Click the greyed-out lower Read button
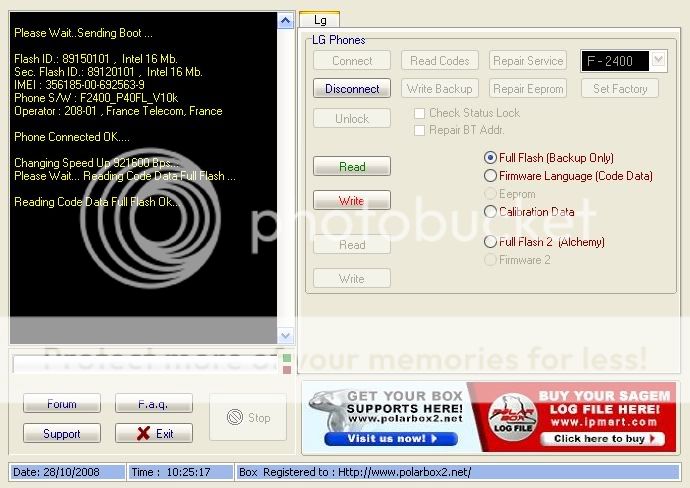The image size is (690, 488). tap(352, 245)
